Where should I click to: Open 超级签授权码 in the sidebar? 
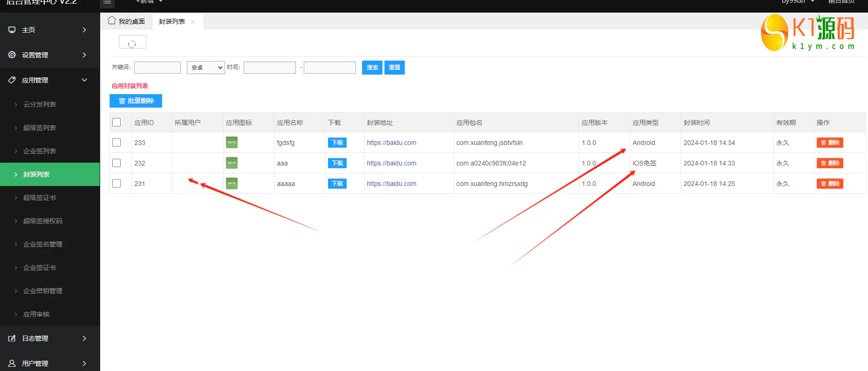coord(50,221)
